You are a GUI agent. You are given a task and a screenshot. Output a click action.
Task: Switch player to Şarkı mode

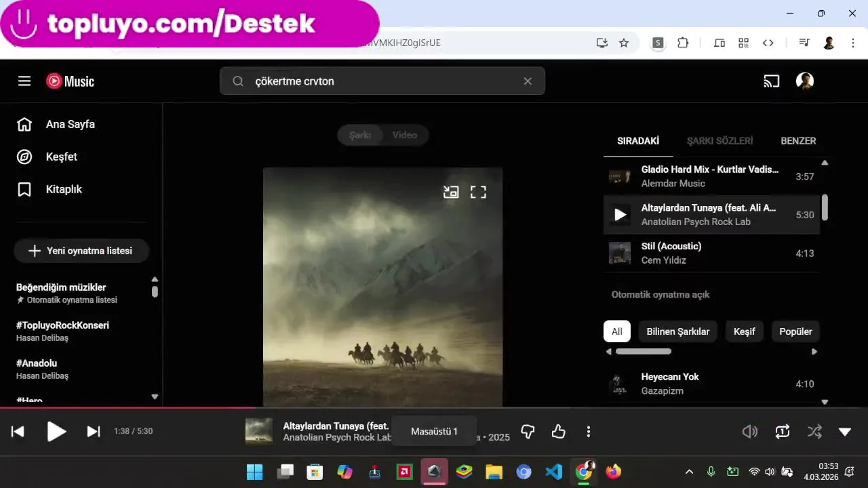360,135
